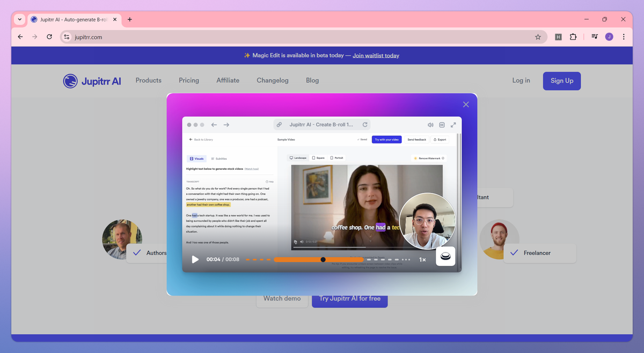Select Landscape aspect ratio

pos(298,158)
